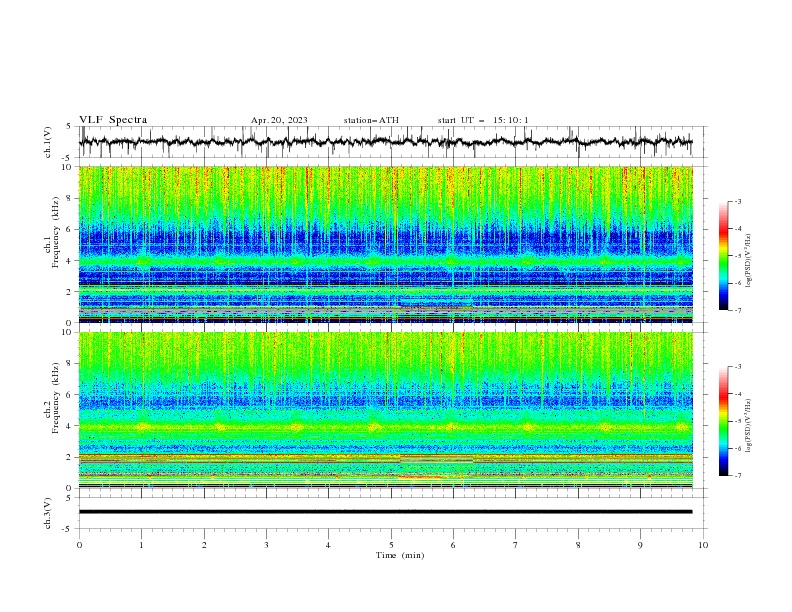The width and height of the screenshot is (792, 612).
Task: Click the ch.1 spectrogram color scale bar
Action: (x=723, y=256)
